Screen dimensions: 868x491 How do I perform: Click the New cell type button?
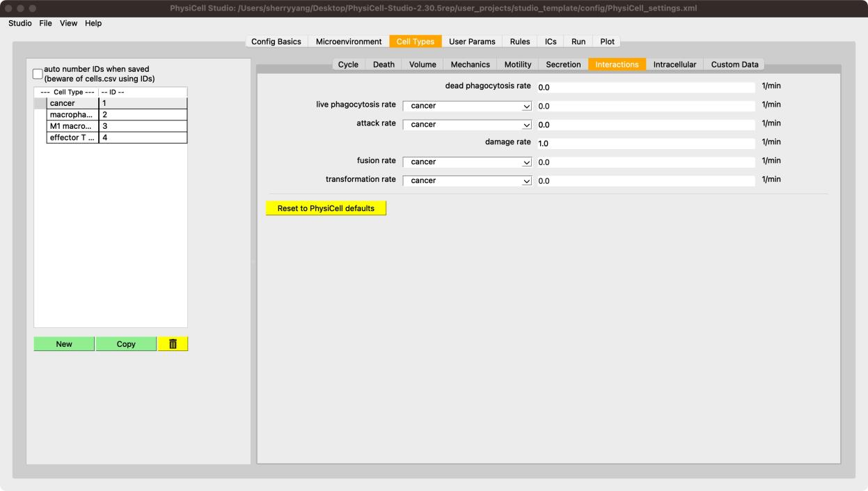64,344
